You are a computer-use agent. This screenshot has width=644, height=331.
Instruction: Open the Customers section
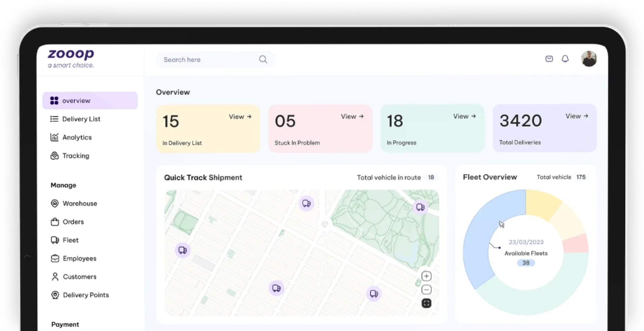tap(79, 276)
